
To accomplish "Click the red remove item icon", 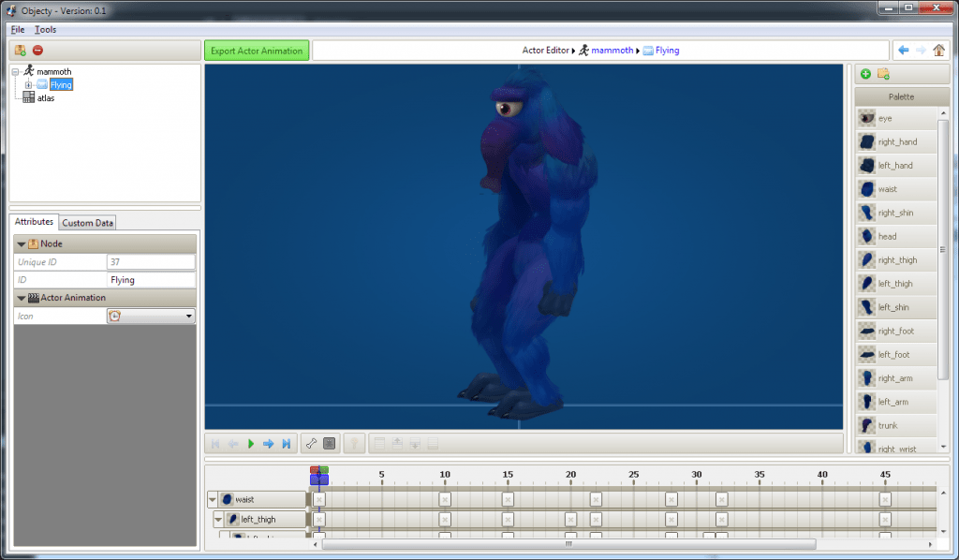I will point(37,51).
